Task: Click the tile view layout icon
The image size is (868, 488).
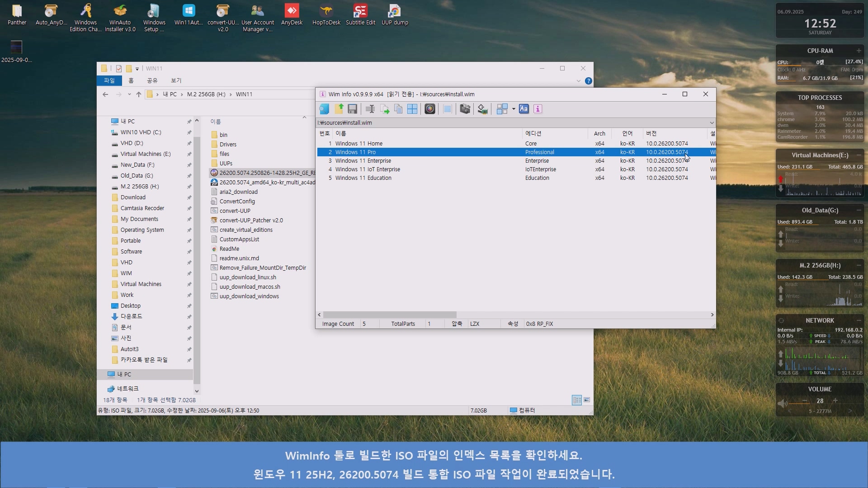Action: 502,109
